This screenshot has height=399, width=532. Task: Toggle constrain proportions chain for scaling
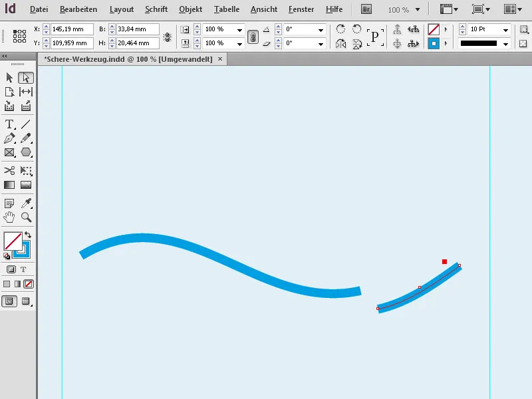pyautogui.click(x=253, y=37)
